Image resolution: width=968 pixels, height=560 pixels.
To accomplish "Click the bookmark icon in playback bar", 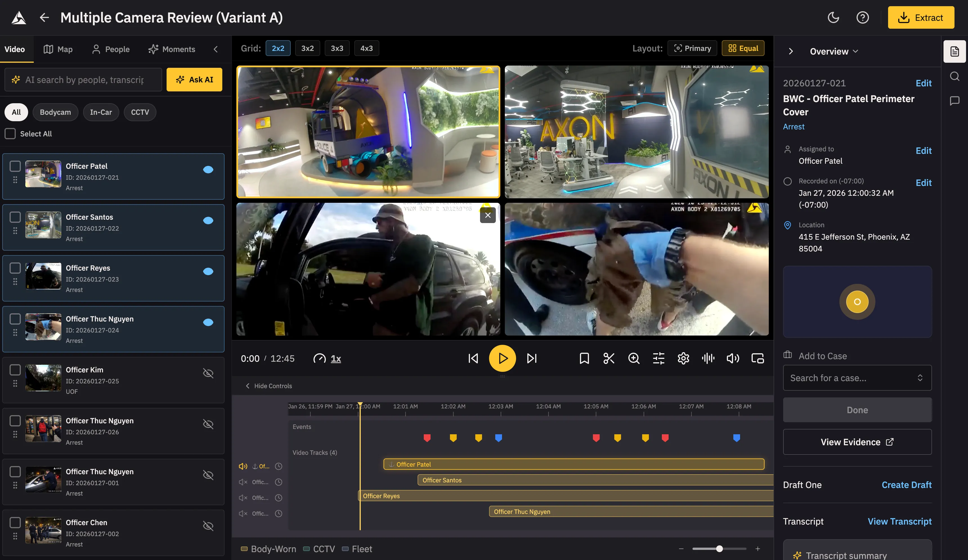I will point(584,358).
